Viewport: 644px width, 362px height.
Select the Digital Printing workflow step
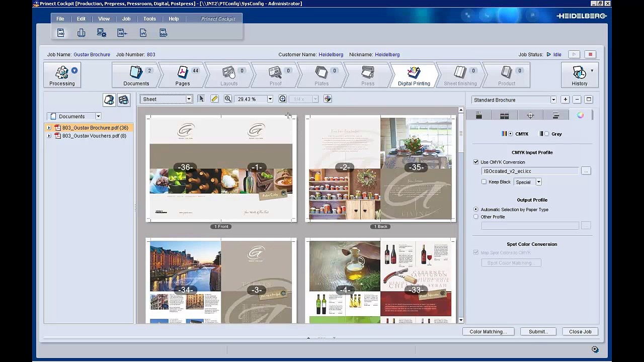pyautogui.click(x=414, y=75)
